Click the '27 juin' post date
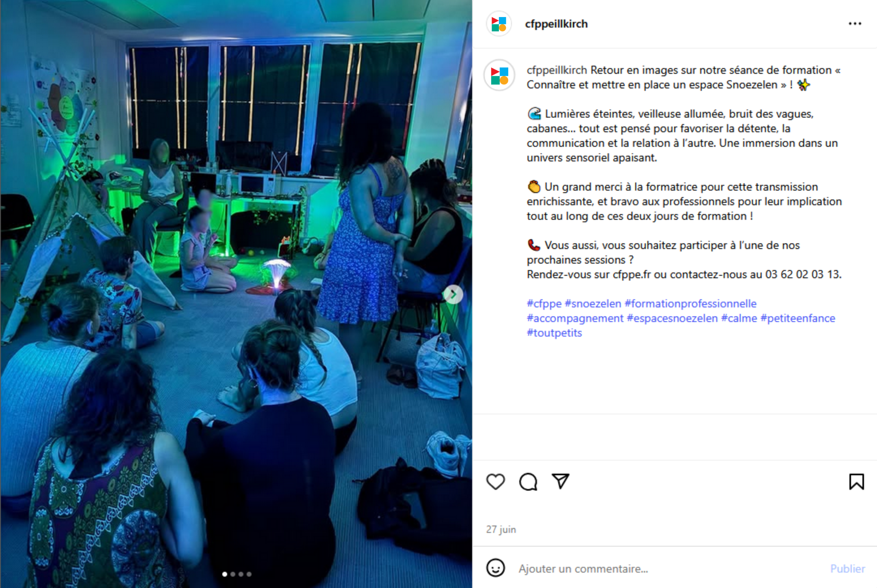The width and height of the screenshot is (877, 588). [x=501, y=529]
